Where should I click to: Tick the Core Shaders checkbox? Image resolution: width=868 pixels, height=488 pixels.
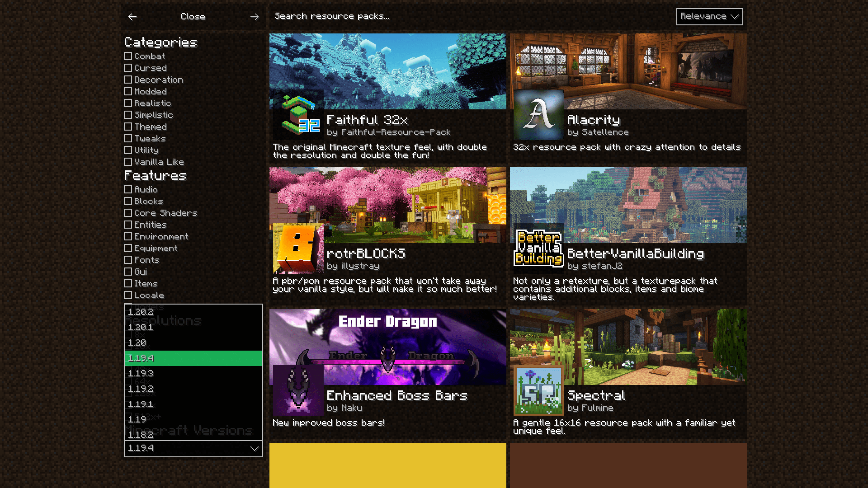point(128,213)
